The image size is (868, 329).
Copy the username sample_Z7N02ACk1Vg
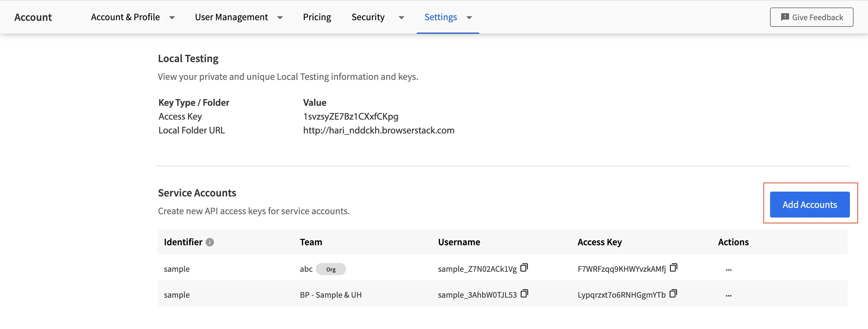[524, 268]
